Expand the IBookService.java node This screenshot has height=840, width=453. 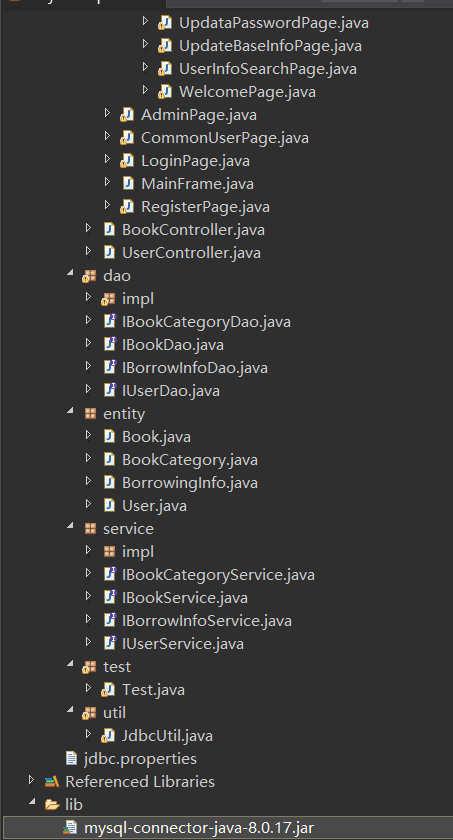[88, 596]
